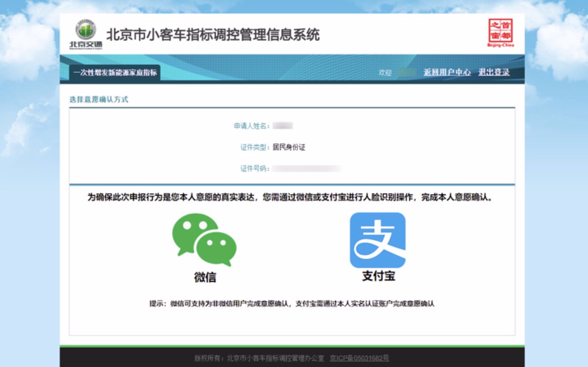Image resolution: width=588 pixels, height=367 pixels.
Task: Click the 证件号码 label
Action: click(x=255, y=169)
